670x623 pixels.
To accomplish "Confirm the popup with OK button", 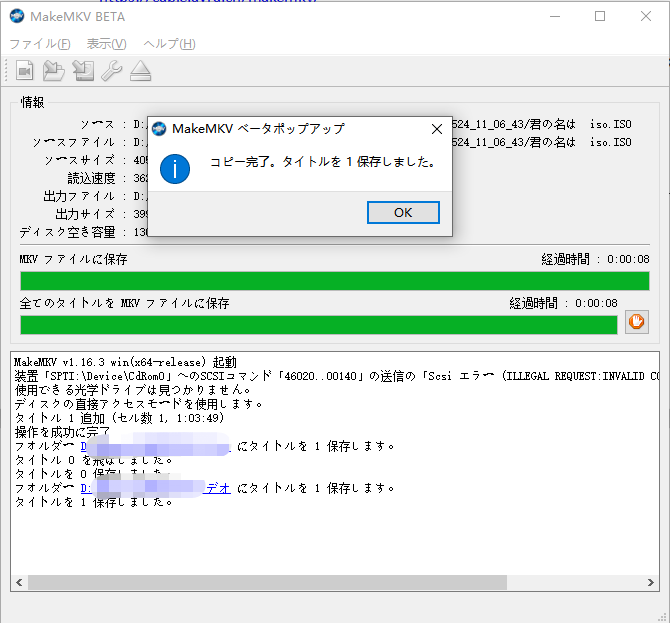I will coord(403,212).
